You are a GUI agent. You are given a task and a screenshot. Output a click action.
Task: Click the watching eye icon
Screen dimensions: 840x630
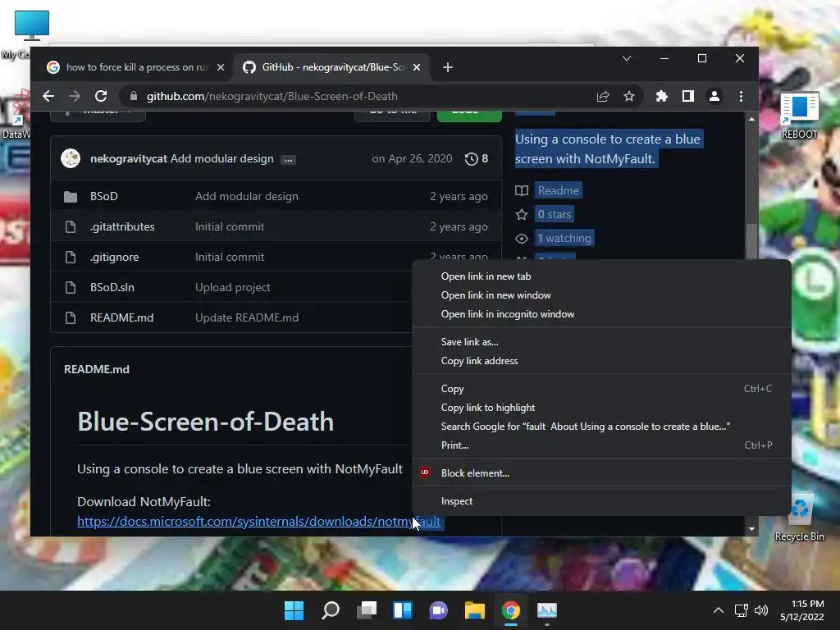tap(521, 239)
